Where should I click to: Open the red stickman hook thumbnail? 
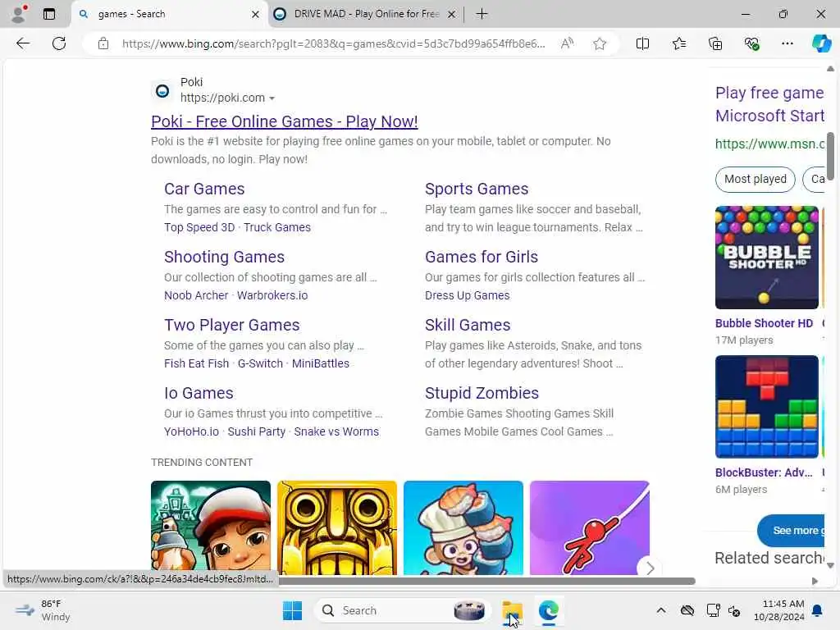click(x=589, y=527)
